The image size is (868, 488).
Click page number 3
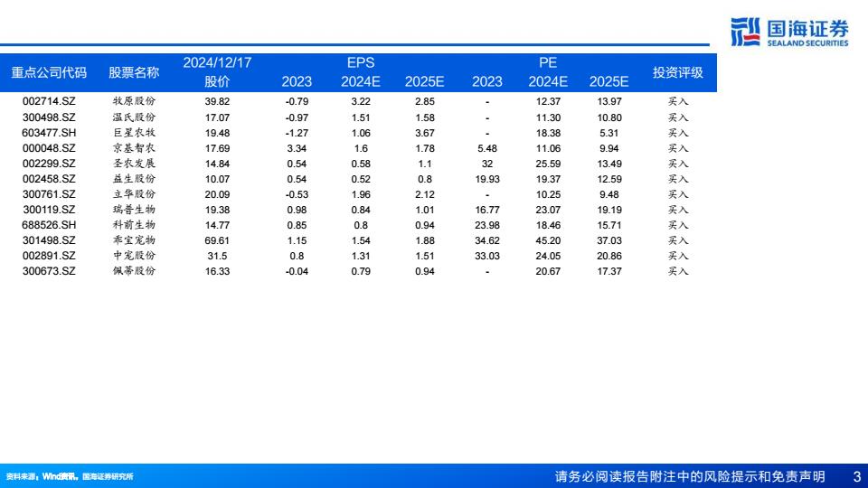click(x=857, y=476)
